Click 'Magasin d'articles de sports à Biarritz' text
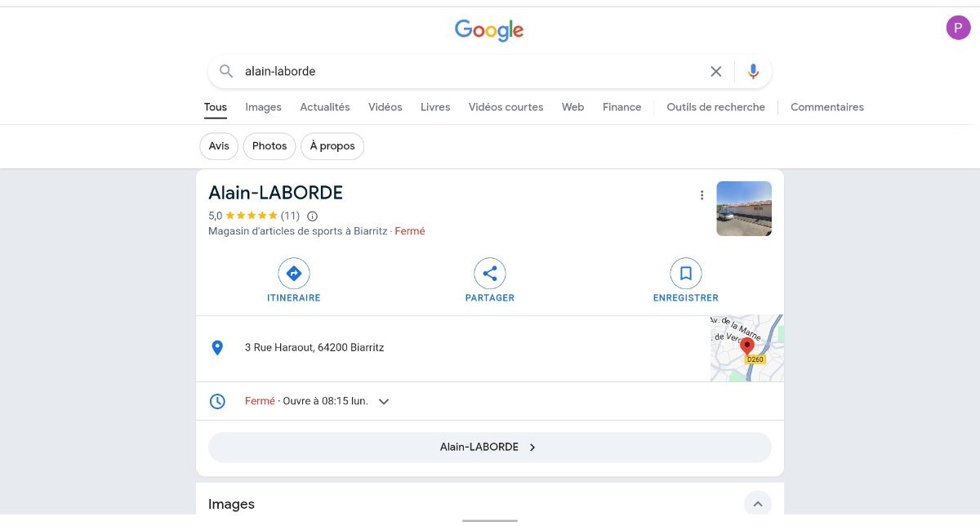Viewport: 980px width, 526px height. pos(298,231)
